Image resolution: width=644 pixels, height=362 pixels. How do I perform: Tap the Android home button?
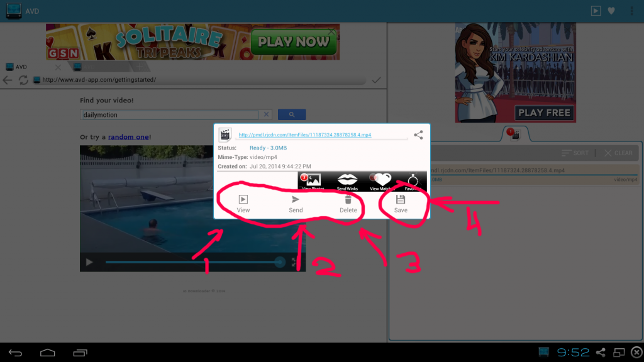click(x=47, y=352)
